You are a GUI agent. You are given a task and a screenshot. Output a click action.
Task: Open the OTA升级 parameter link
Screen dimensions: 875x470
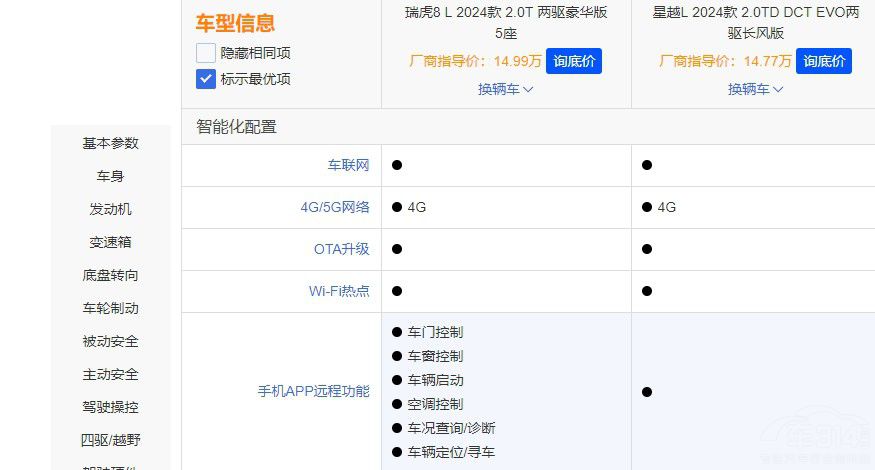click(341, 249)
